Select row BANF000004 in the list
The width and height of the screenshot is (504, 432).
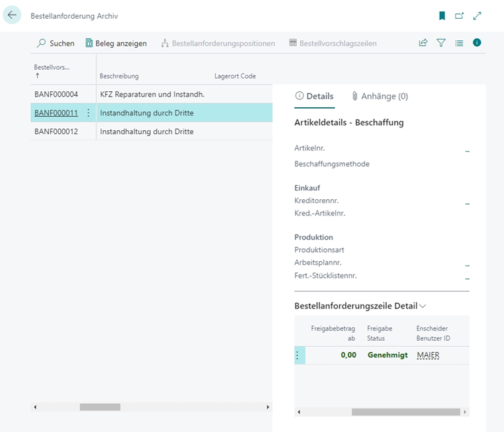(x=56, y=94)
